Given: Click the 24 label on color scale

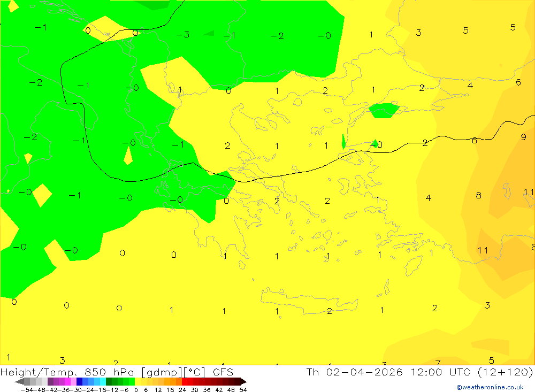Looking at the screenshot, I should (x=182, y=390).
